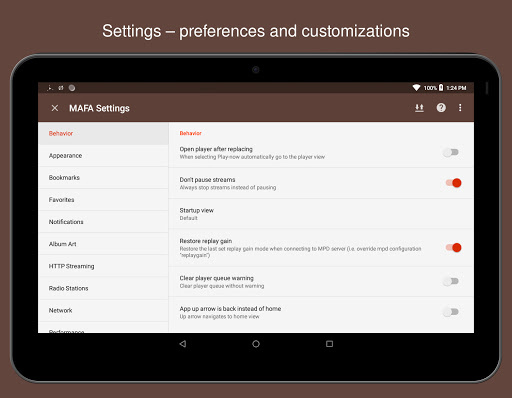
Task: Click the Wi-Fi status icon
Action: [416, 88]
